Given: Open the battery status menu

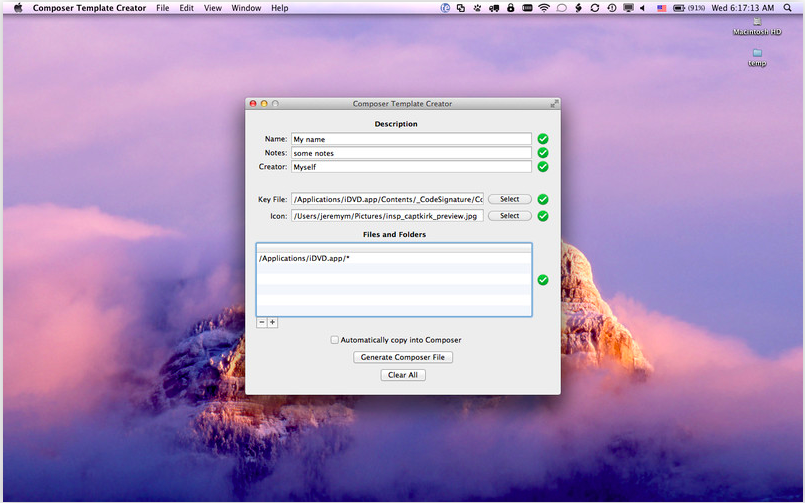Looking at the screenshot, I should tap(679, 8).
